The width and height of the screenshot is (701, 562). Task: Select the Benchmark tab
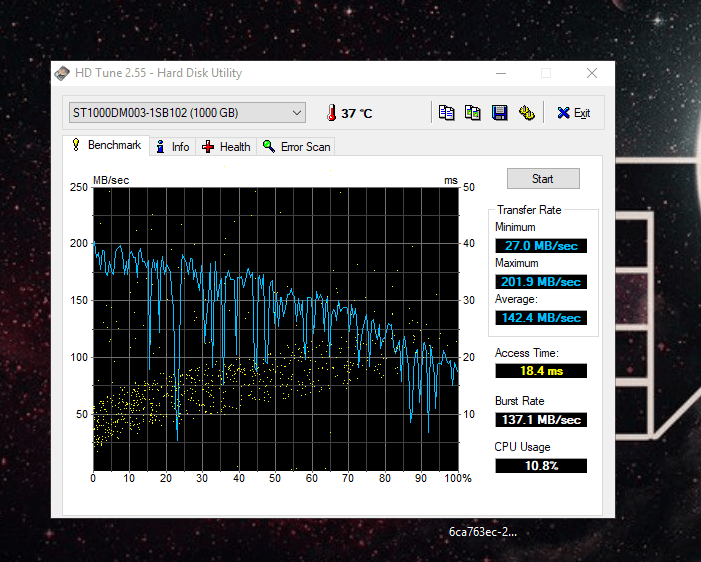pos(106,145)
